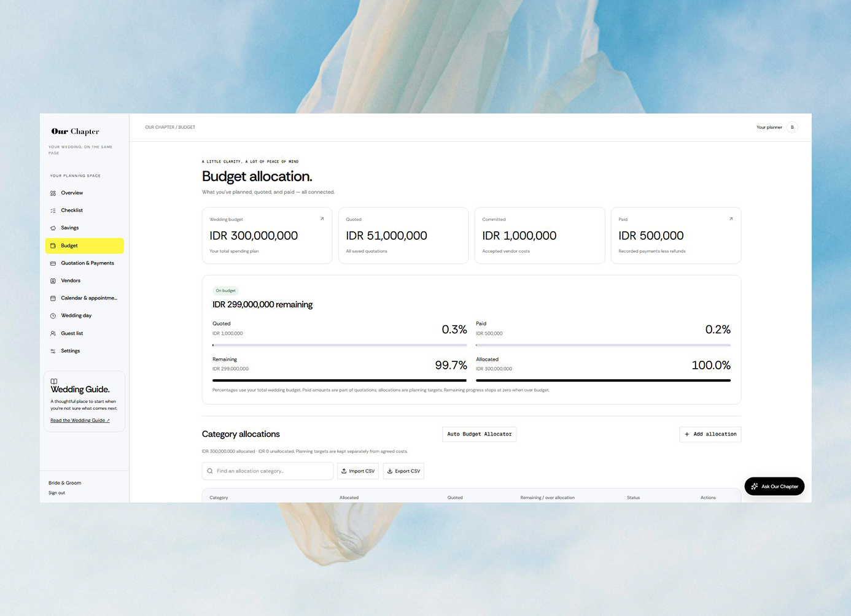Click the Remaining 99.7% progress bar
The image size is (851, 616).
point(340,380)
